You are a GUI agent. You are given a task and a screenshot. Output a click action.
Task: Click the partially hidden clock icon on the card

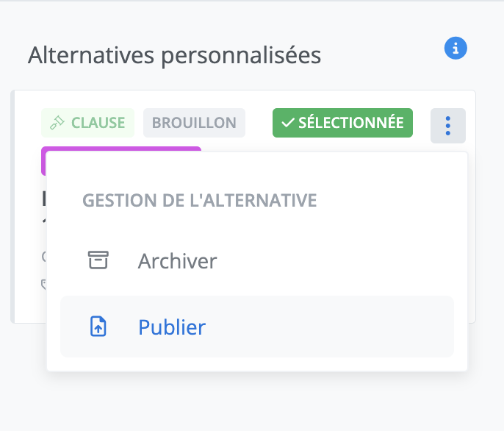tap(44, 257)
